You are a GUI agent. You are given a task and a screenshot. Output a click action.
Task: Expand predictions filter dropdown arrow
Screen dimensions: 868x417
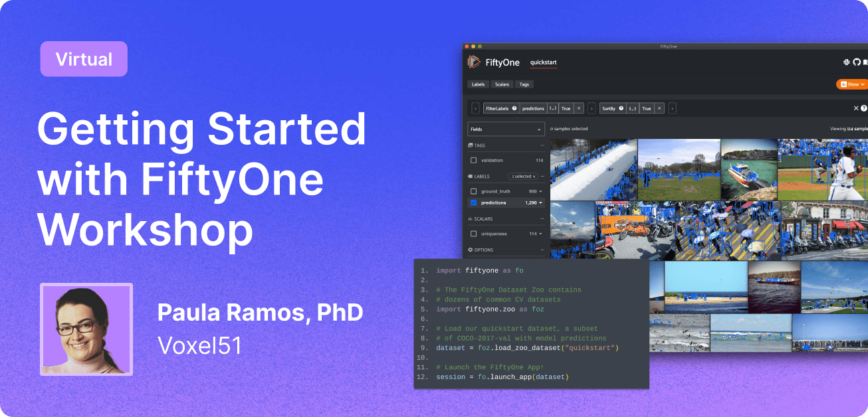click(x=540, y=203)
